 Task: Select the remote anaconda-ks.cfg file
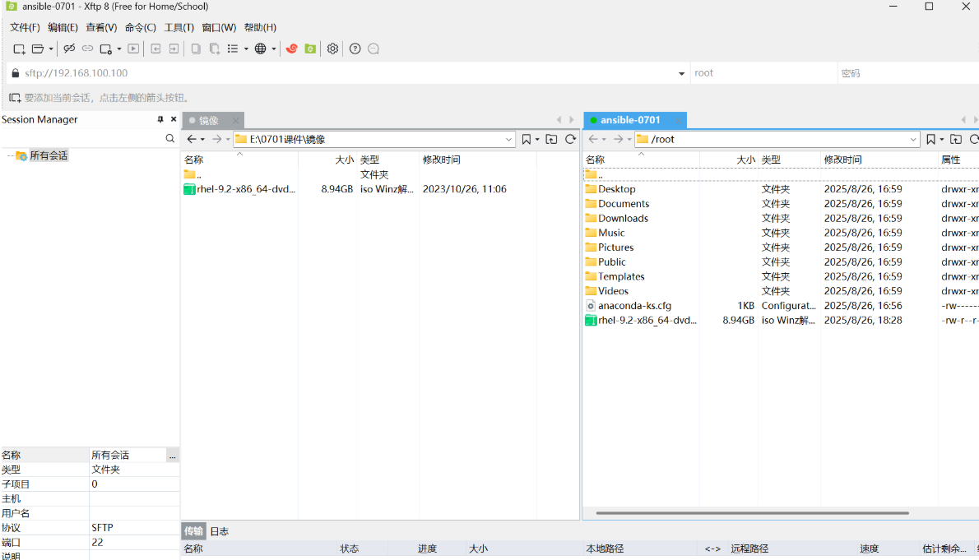(x=628, y=306)
